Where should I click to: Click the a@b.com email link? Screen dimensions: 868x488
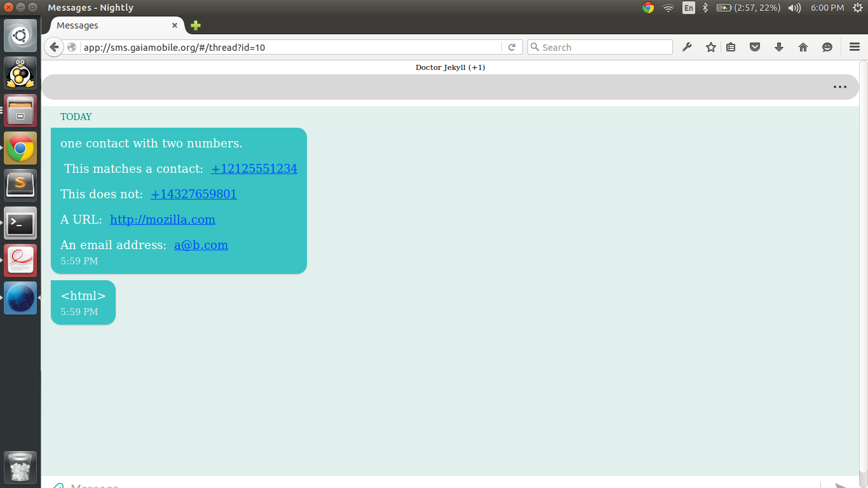click(201, 245)
